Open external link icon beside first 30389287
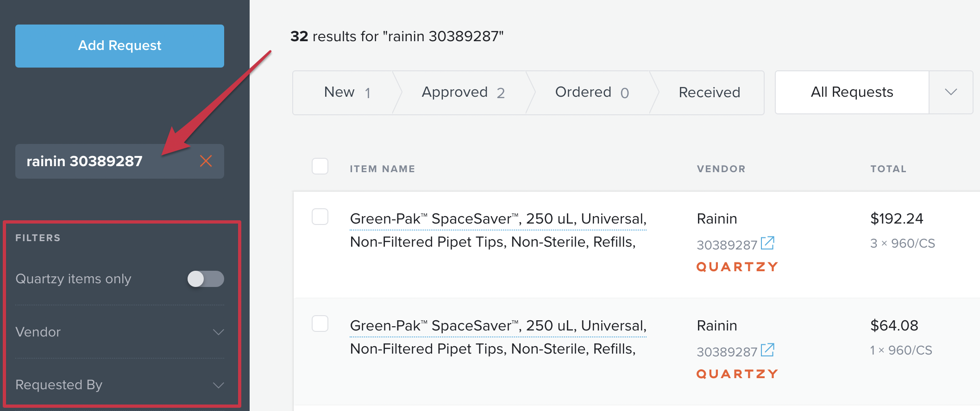Screen dimensions: 980x411 tap(767, 243)
